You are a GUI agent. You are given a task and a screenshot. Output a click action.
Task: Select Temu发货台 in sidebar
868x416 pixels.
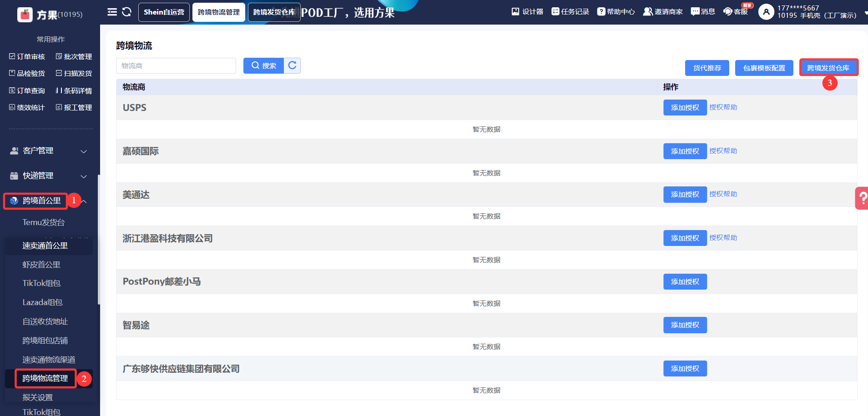[x=44, y=222]
